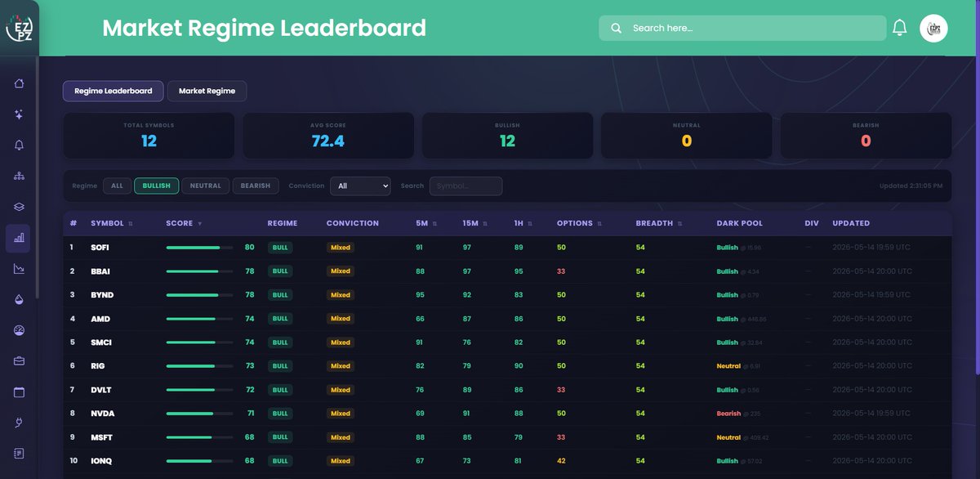This screenshot has width=980, height=479.
Task: Click AMD score progress bar
Action: (199, 319)
